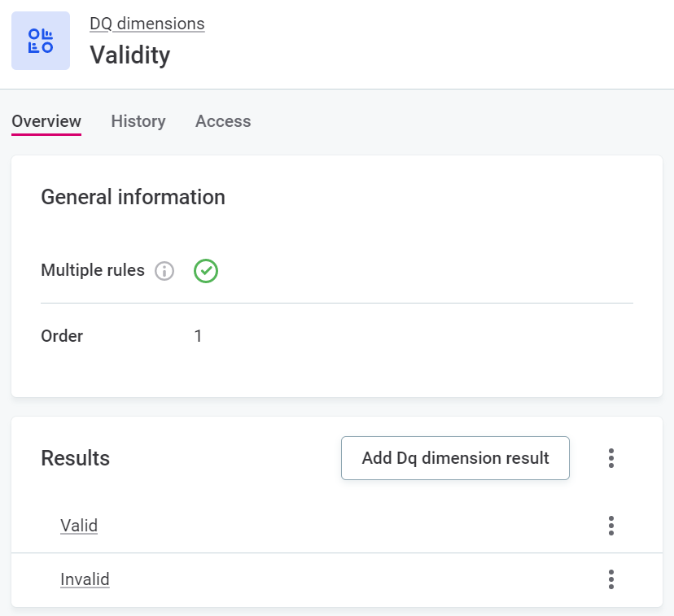This screenshot has height=616, width=674.
Task: Open the three-dot menu for Invalid
Action: [611, 579]
